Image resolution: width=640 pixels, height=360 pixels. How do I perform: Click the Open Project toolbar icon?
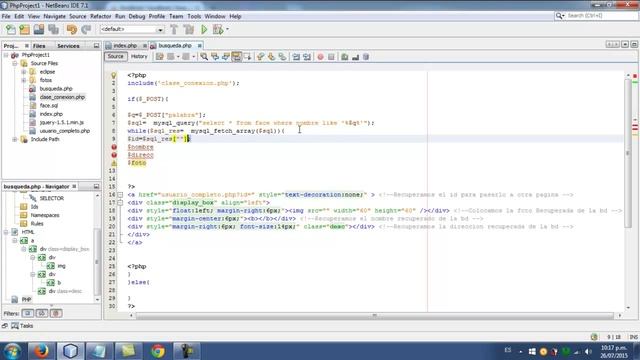click(39, 29)
